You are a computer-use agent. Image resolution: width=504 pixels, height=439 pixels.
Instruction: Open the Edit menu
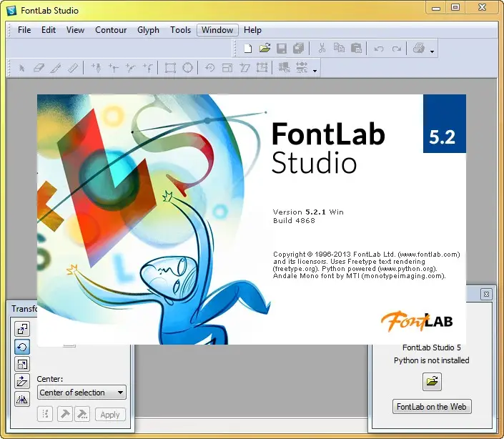point(49,30)
